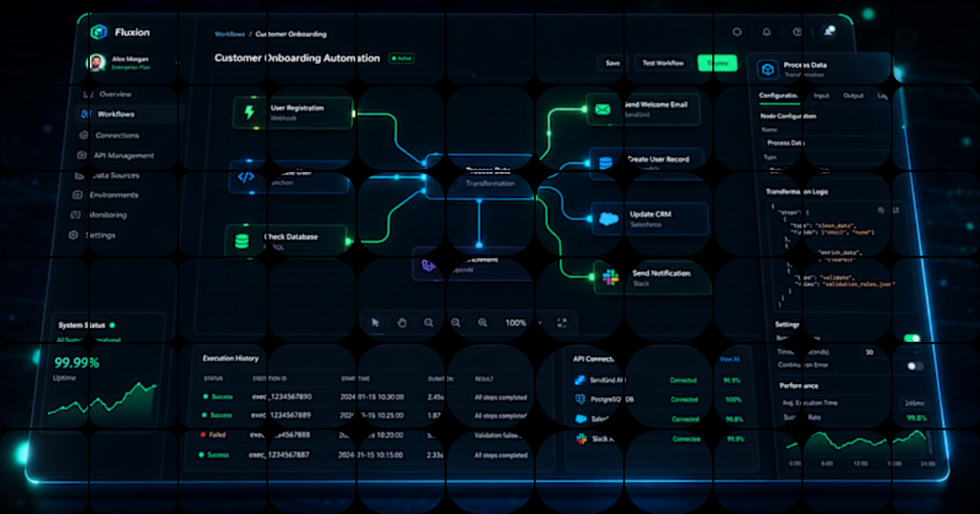Screen dimensions: 980x514
Task: Select the Process Data Transformation node
Action: click(x=479, y=178)
